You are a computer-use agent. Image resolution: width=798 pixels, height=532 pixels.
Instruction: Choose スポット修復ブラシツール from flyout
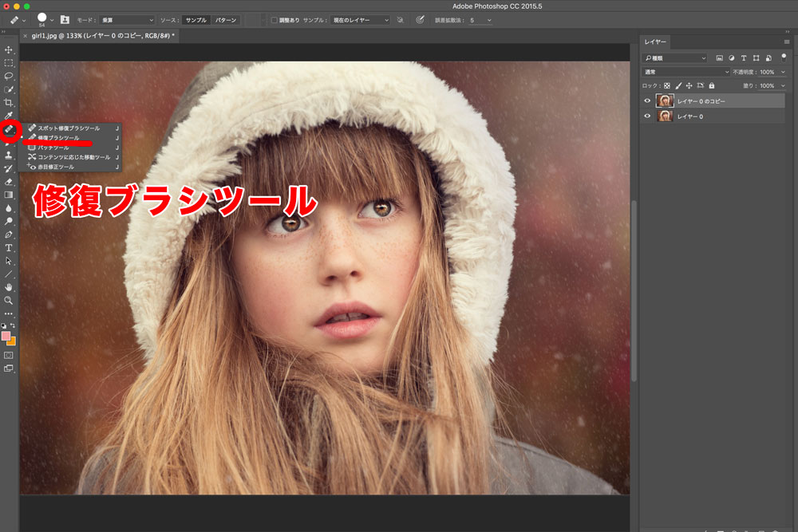pos(70,128)
